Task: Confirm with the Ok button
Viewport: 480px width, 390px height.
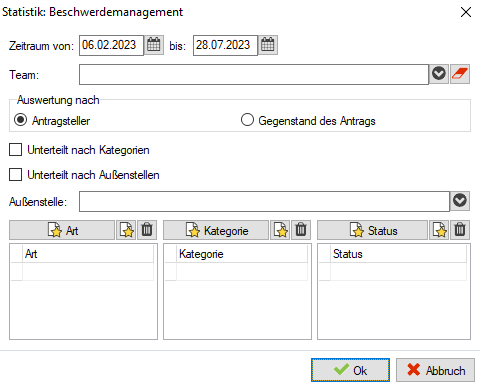Action: point(350,370)
